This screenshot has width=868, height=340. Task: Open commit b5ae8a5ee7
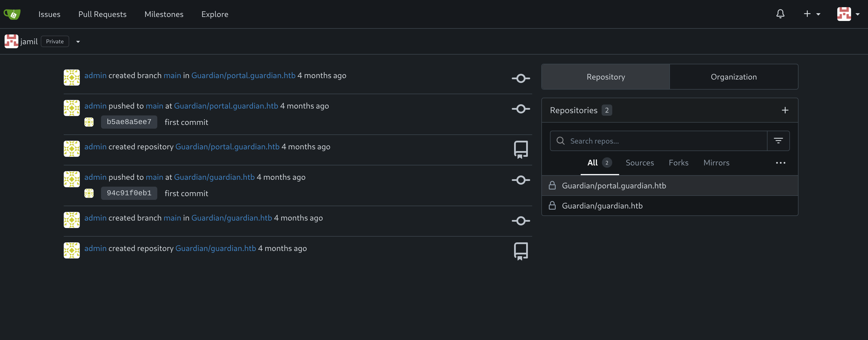point(129,122)
